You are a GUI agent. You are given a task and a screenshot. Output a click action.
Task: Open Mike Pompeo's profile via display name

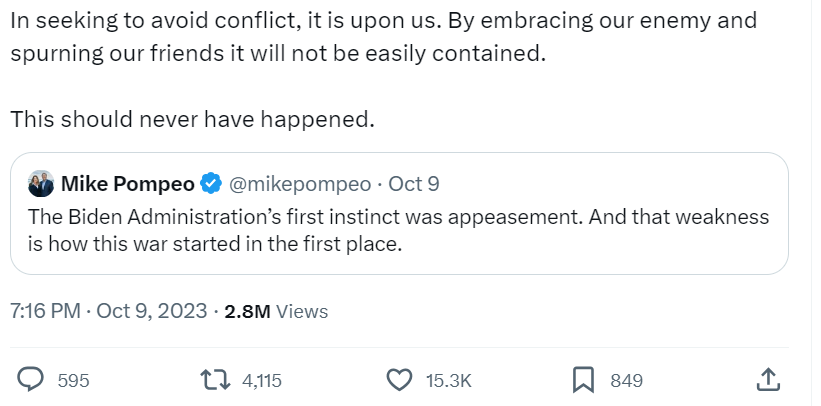click(127, 184)
